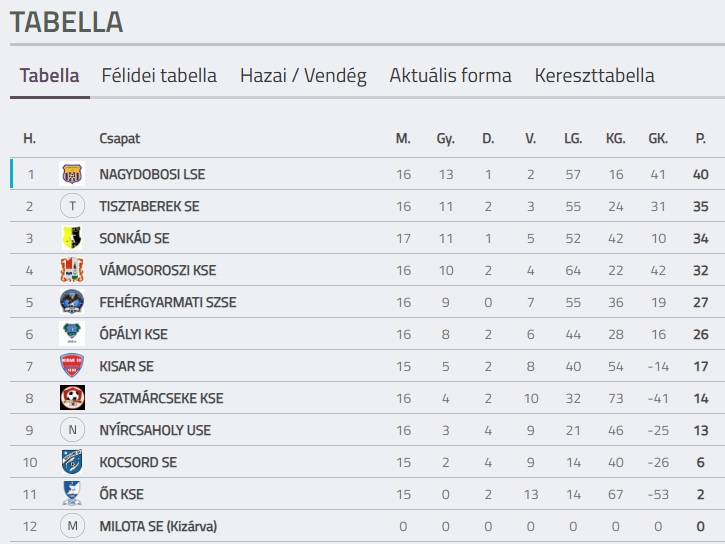Select the Aktuális forma tab
The height and width of the screenshot is (544, 725).
point(450,76)
